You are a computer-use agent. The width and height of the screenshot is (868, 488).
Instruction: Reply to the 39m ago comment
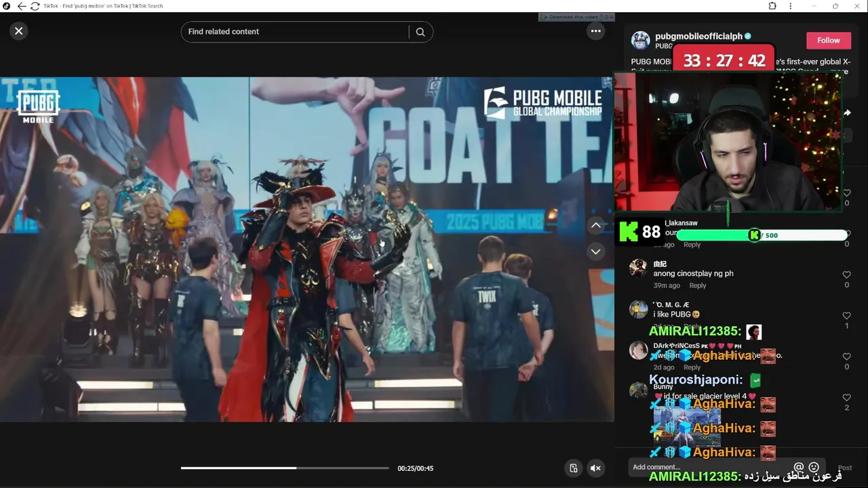(698, 285)
